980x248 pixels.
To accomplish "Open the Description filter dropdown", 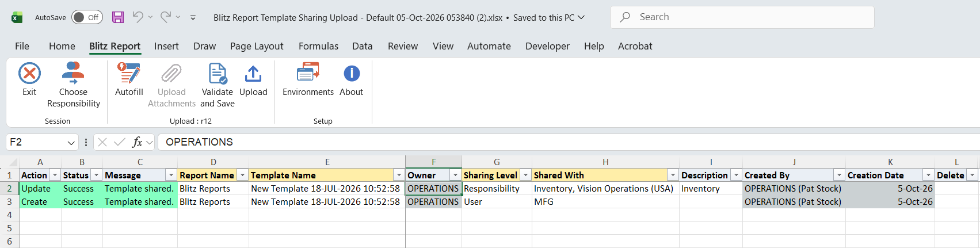I will pyautogui.click(x=736, y=175).
